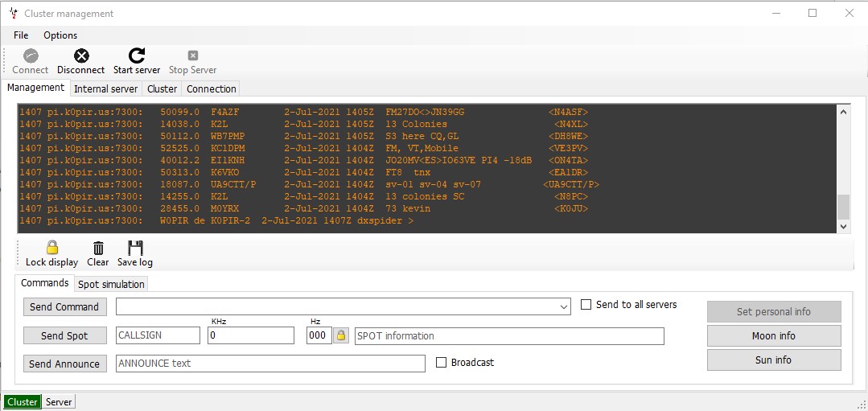
Task: Click the Moon info button
Action: (x=773, y=335)
